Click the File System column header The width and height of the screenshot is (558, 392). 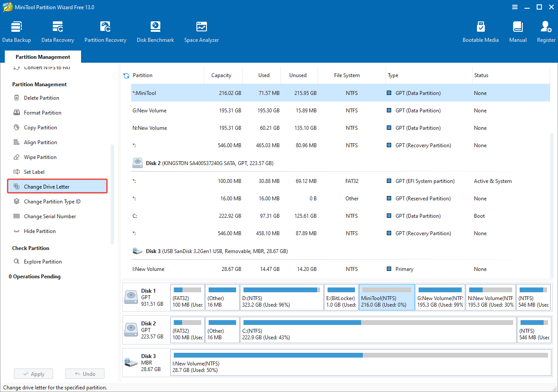coord(347,75)
